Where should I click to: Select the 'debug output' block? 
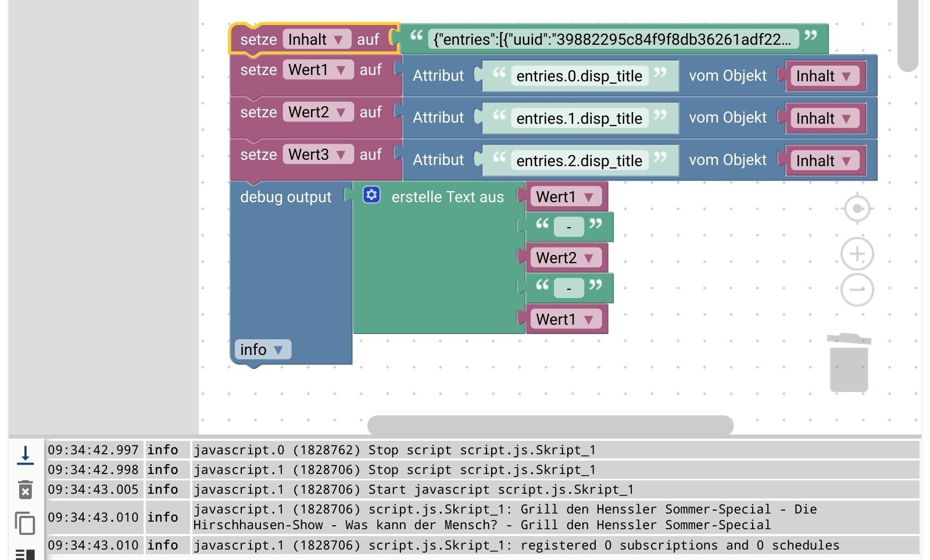point(285,197)
